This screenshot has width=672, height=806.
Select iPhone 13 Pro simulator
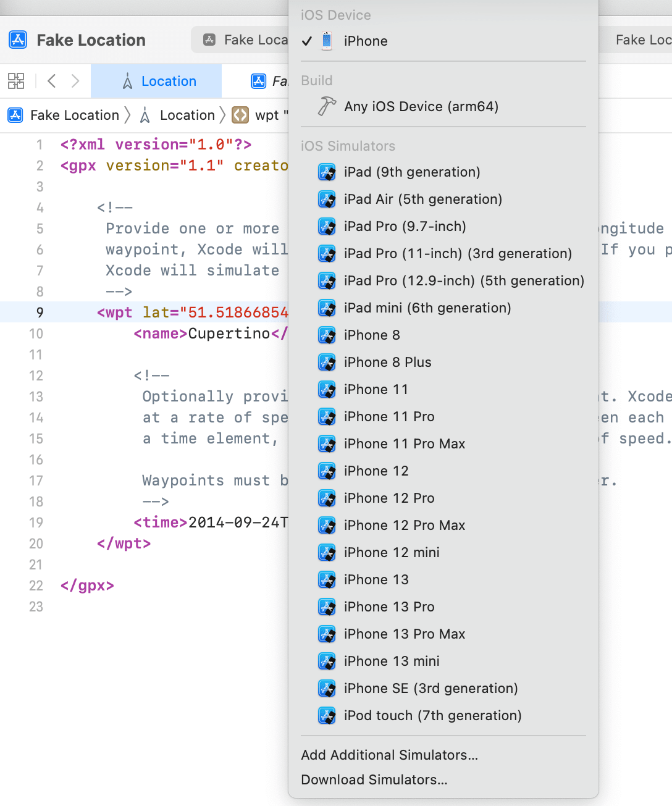[443, 607]
